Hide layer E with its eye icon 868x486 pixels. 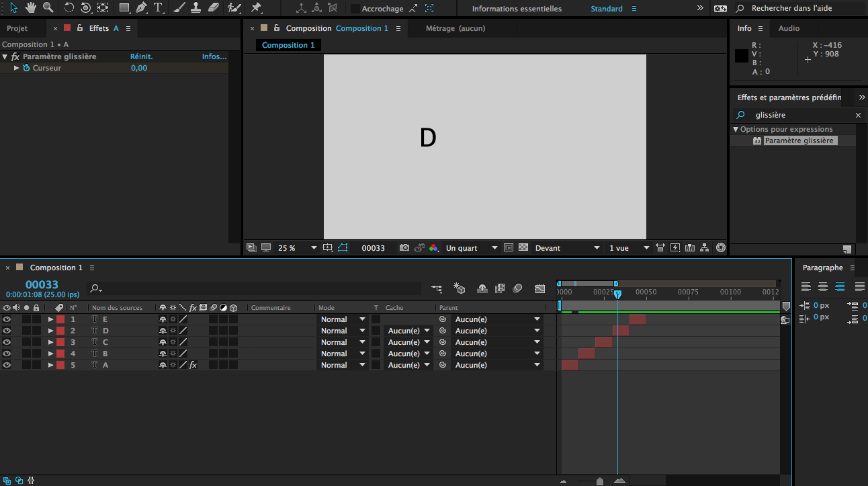pyautogui.click(x=7, y=319)
